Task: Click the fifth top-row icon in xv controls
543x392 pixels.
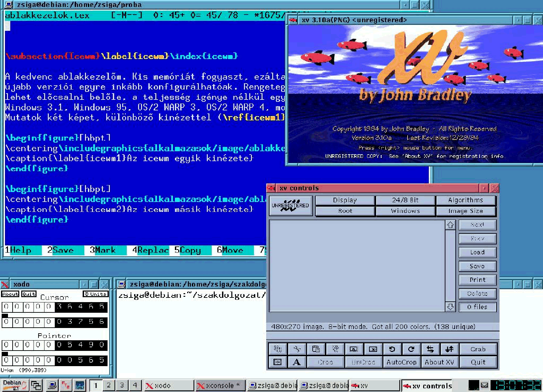Action: click(354, 349)
